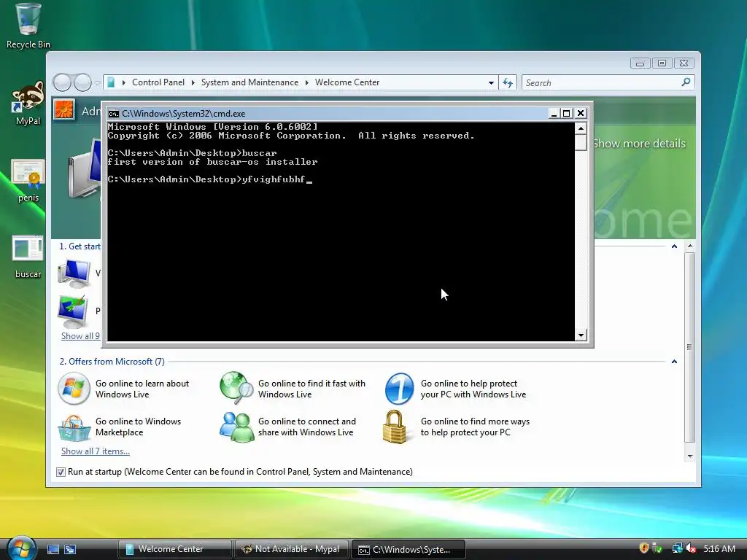Click the search magnifier in Welcome Center
747x560 pixels.
click(686, 82)
